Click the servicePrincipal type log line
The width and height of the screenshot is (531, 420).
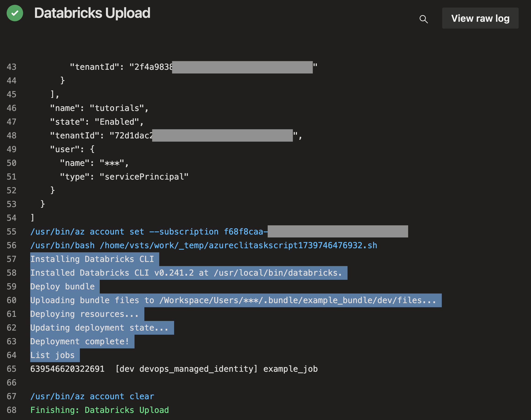click(124, 177)
